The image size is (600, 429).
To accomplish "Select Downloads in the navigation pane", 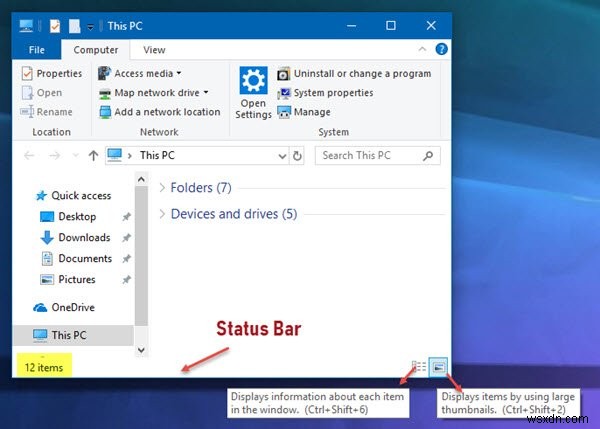I will pyautogui.click(x=75, y=238).
